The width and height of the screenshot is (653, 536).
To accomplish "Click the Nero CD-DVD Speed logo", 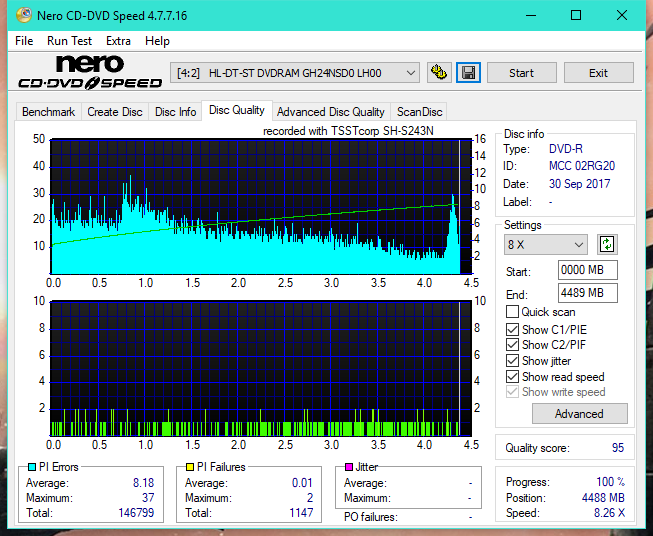I will pyautogui.click(x=90, y=72).
